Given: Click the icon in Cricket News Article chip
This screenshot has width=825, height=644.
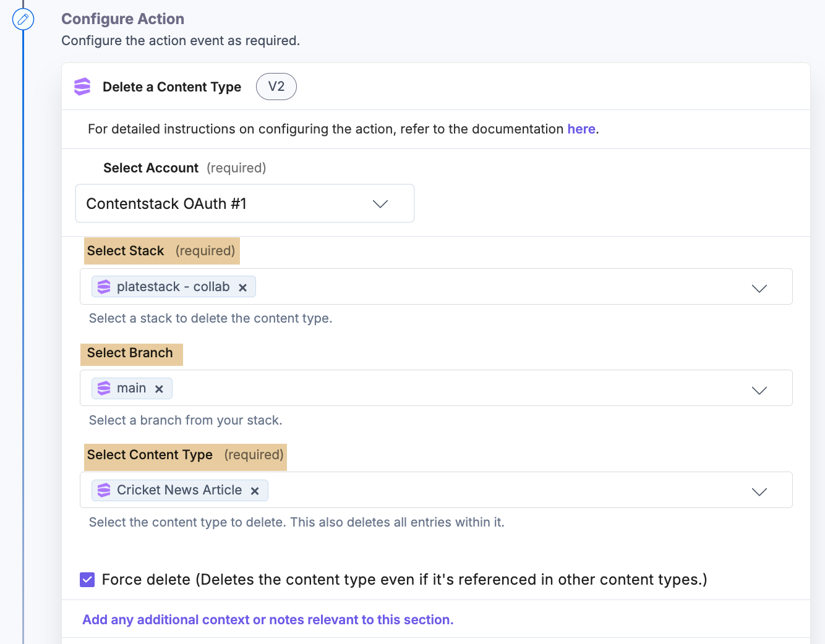Looking at the screenshot, I should (104, 490).
